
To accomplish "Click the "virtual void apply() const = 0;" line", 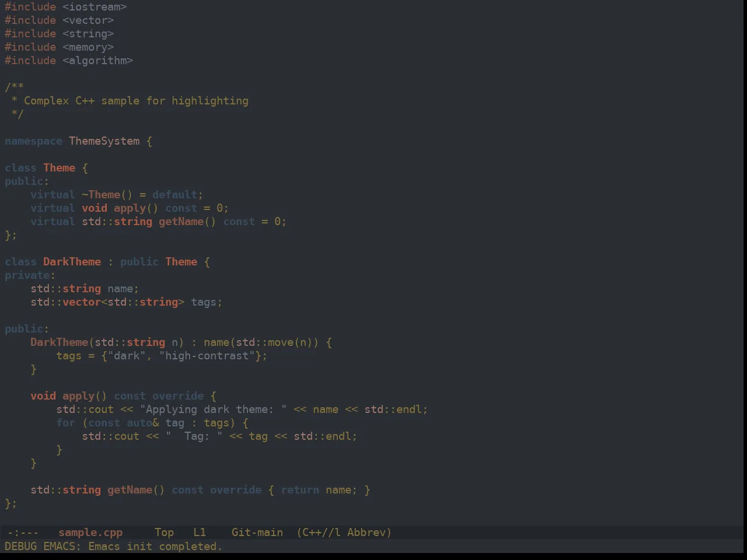I will [x=130, y=208].
